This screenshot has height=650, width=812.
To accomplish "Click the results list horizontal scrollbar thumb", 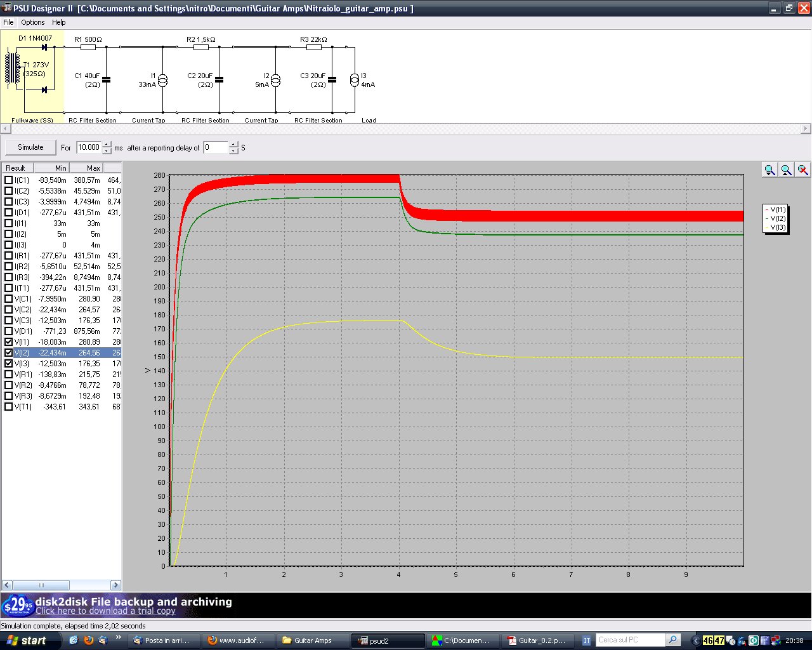I will tap(41, 585).
